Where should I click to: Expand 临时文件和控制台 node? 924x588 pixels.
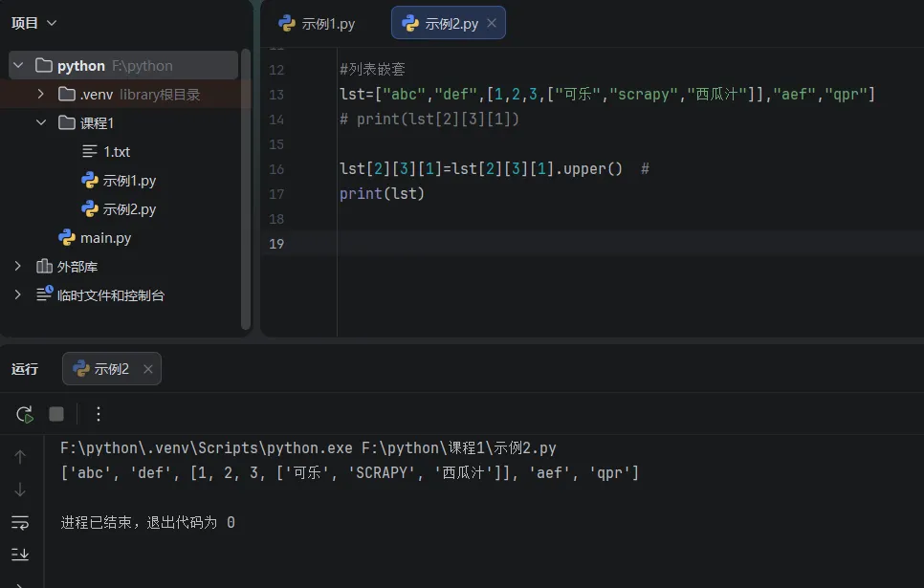17,294
